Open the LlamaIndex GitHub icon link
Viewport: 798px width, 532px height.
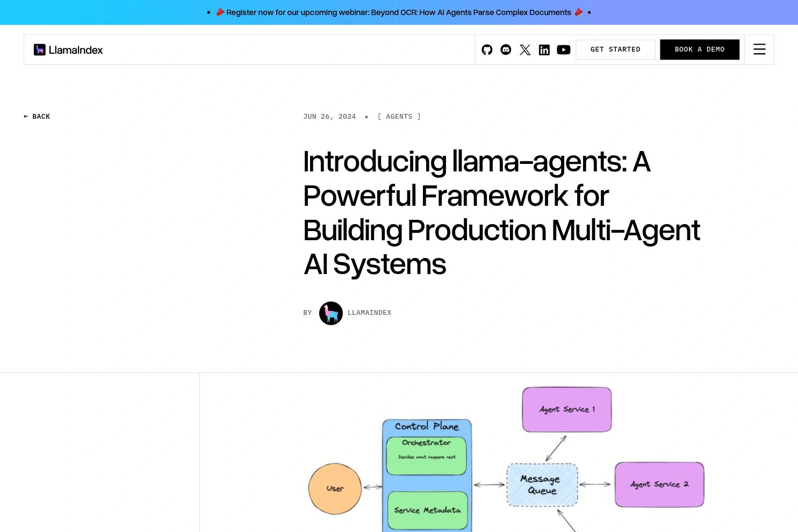click(487, 49)
